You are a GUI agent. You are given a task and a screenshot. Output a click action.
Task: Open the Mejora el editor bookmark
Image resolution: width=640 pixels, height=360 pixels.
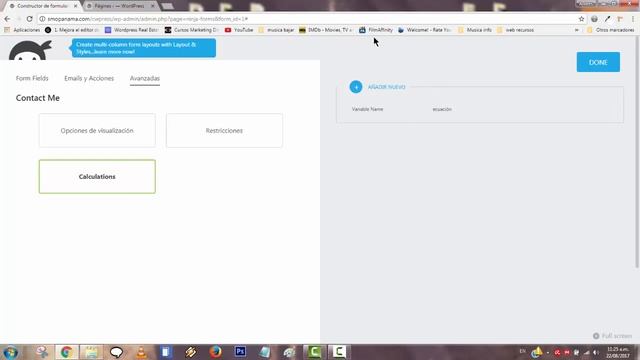point(71,30)
